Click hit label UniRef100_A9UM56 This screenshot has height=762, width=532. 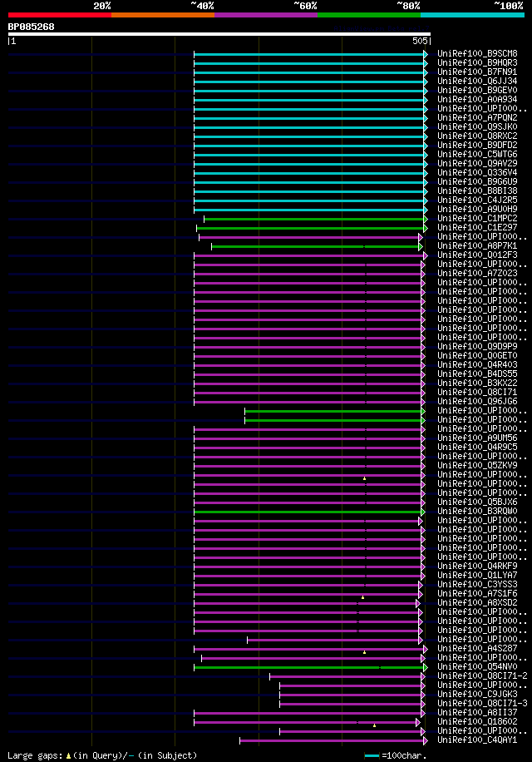pyautogui.click(x=477, y=438)
